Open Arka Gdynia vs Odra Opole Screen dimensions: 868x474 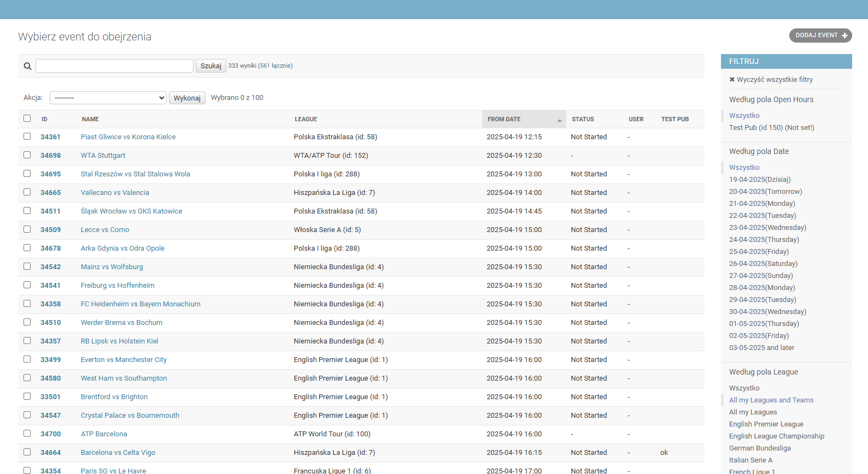tap(122, 248)
